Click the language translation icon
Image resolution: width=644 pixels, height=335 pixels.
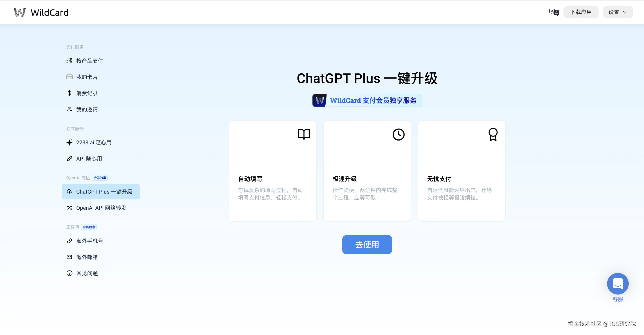coord(554,12)
